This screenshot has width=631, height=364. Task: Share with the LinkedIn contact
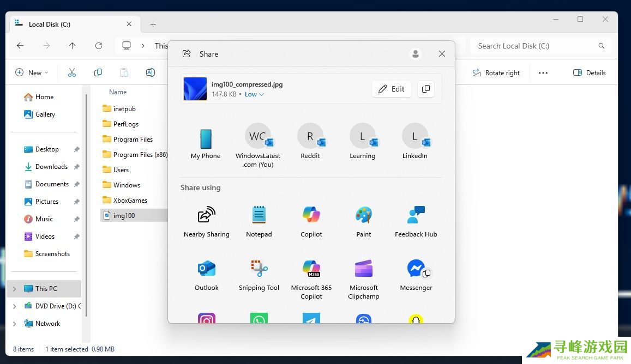(x=415, y=141)
